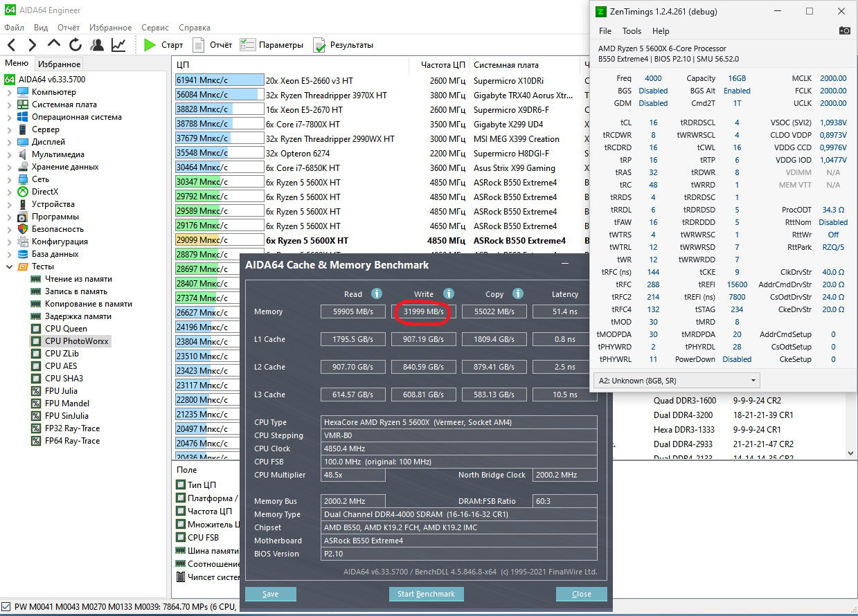Open the Вид menu
This screenshot has height=616, width=858.
tap(41, 28)
